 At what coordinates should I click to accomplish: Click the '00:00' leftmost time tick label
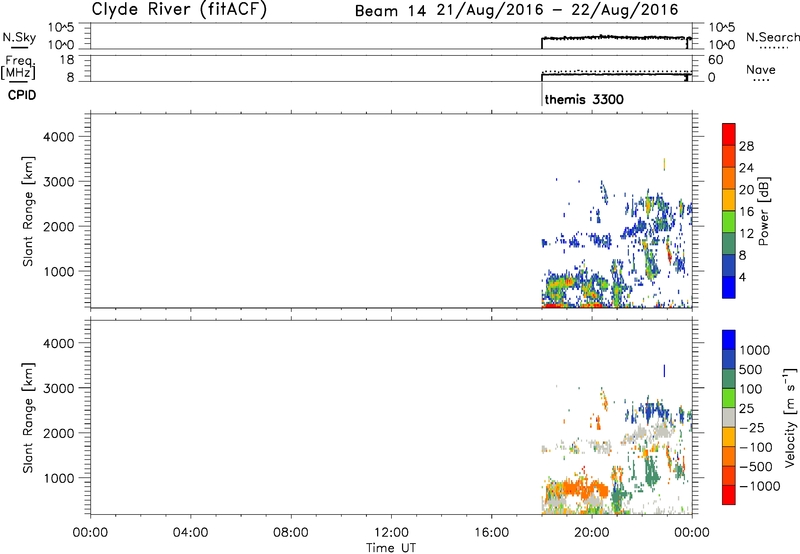pos(90,533)
